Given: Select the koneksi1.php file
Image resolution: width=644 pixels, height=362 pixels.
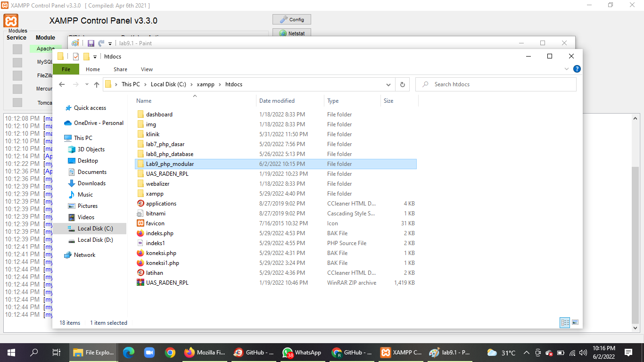Looking at the screenshot, I should click(x=162, y=263).
